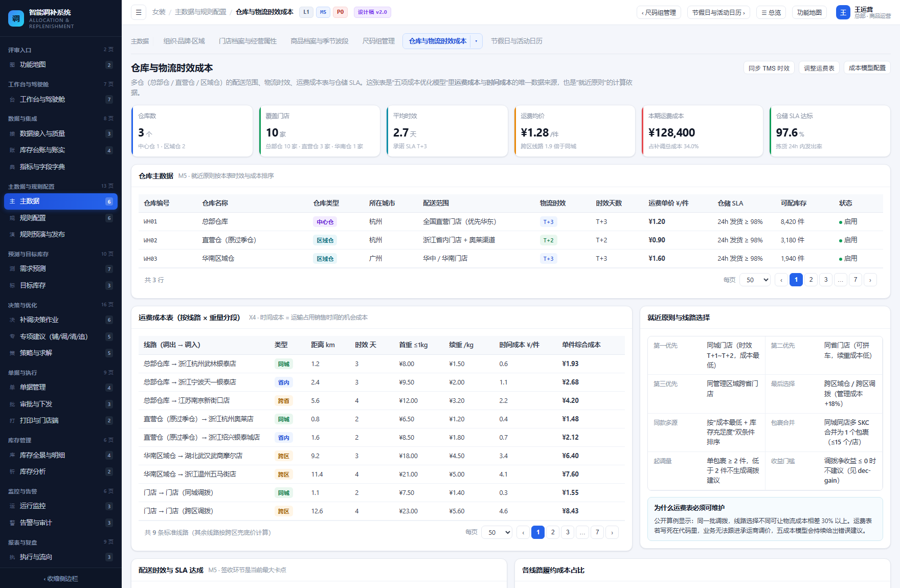Open the 商品档案与季节波段 tab

click(x=320, y=41)
